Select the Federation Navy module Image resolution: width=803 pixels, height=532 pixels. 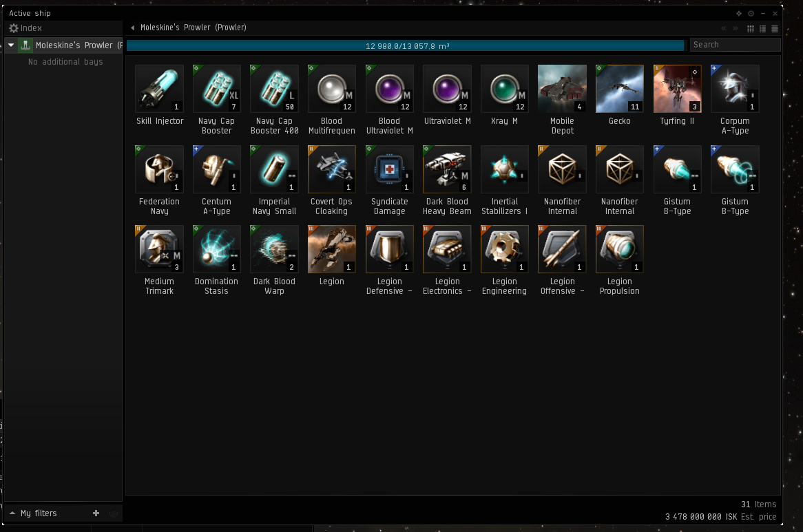pos(159,169)
